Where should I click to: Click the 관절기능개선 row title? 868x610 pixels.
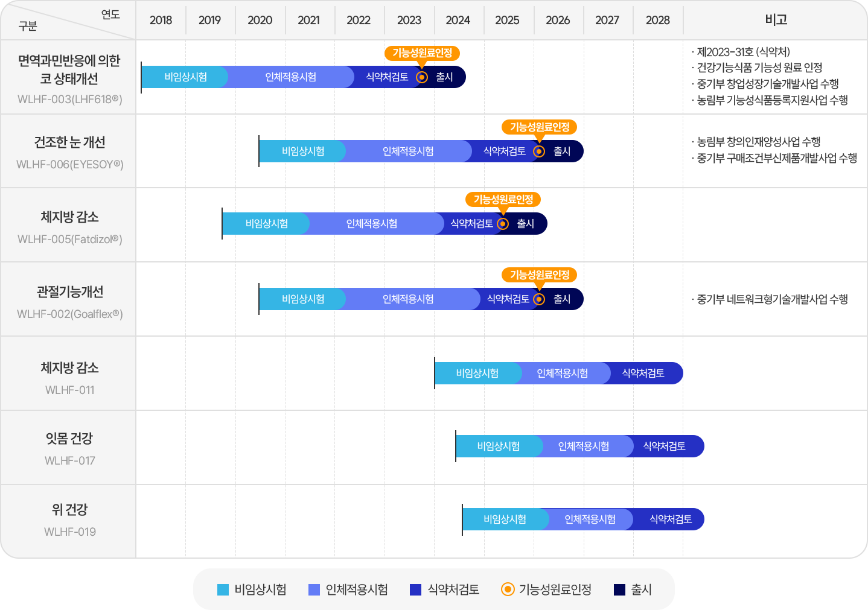pyautogui.click(x=70, y=292)
